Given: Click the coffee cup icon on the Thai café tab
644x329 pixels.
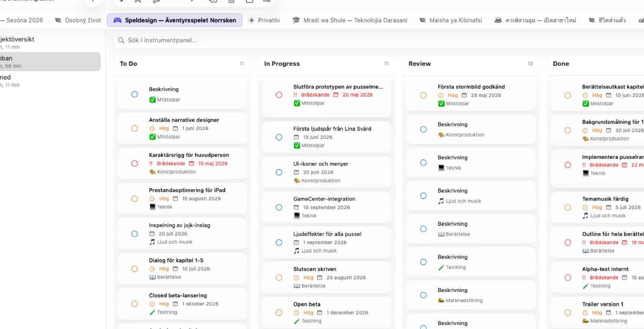Looking at the screenshot, I should [x=498, y=20].
